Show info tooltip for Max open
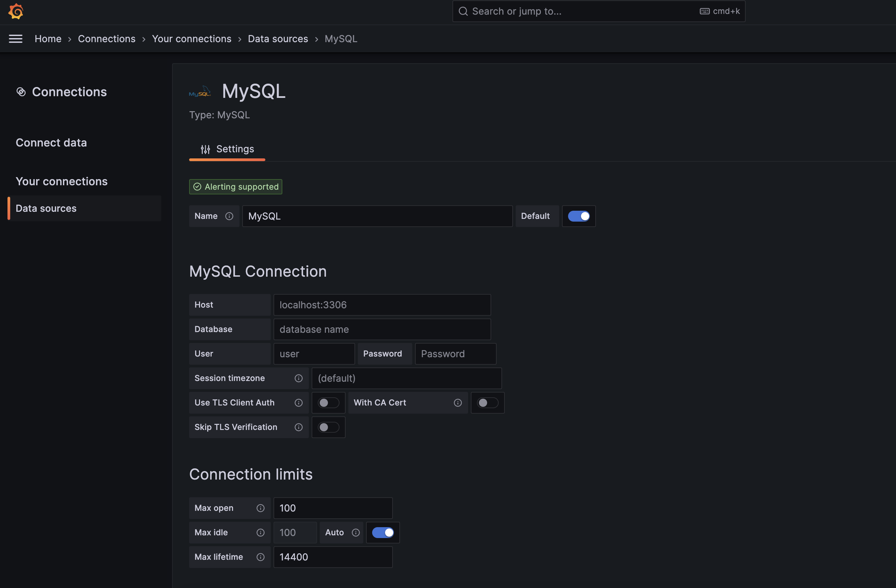Viewport: 896px width, 588px height. (261, 508)
